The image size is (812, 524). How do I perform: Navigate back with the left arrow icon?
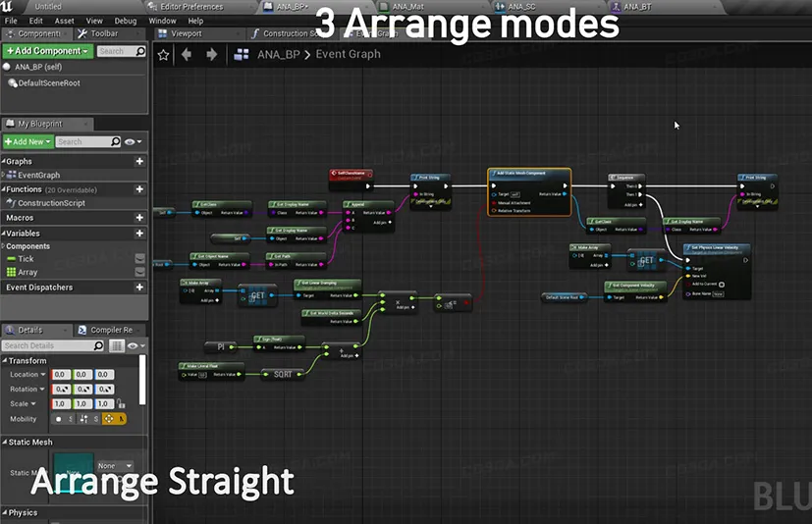tap(188, 55)
